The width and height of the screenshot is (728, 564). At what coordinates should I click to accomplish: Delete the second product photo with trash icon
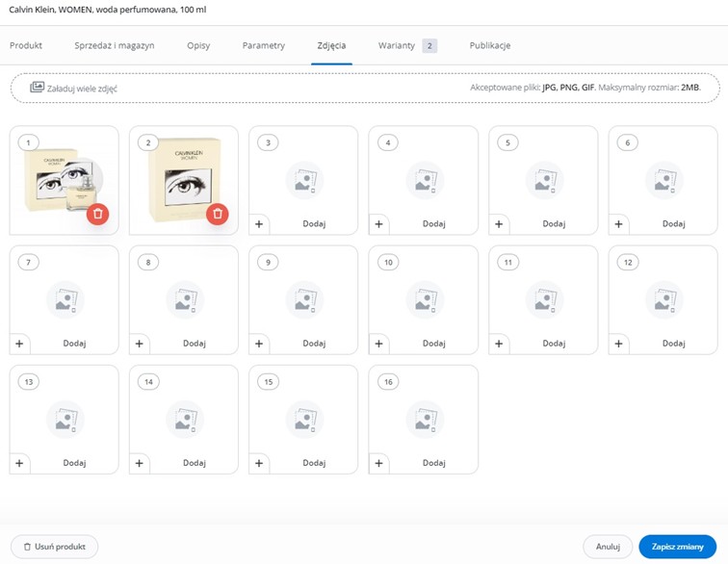click(x=218, y=214)
